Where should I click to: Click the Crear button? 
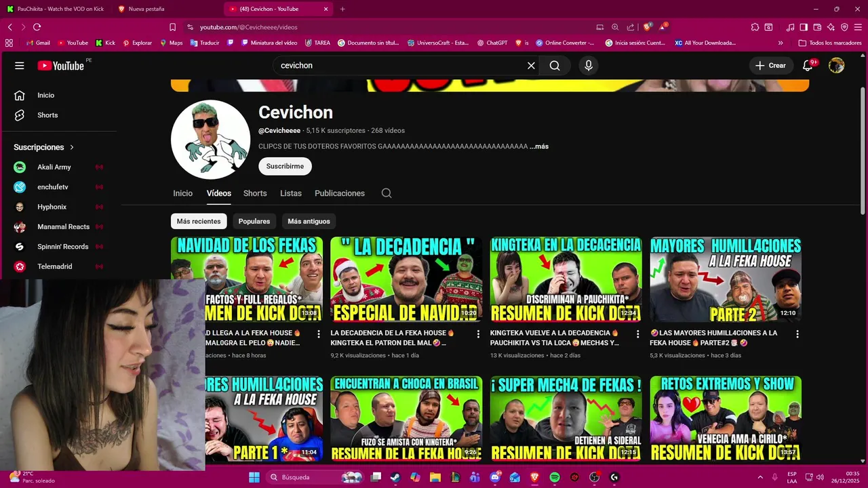pos(770,66)
